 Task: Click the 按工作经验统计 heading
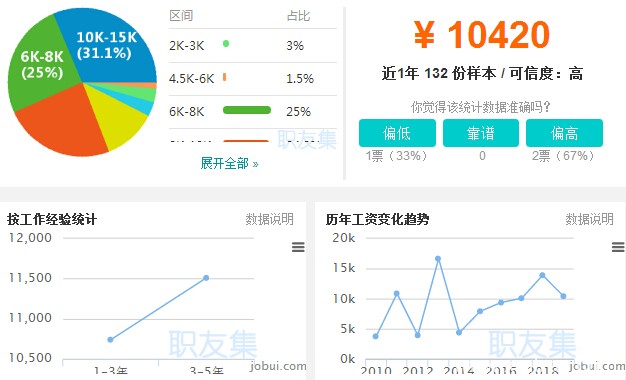point(52,219)
